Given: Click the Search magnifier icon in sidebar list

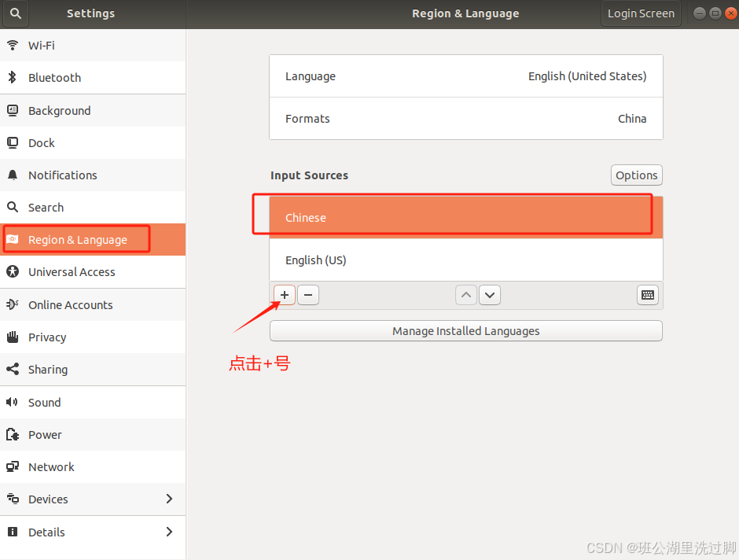Looking at the screenshot, I should point(13,207).
